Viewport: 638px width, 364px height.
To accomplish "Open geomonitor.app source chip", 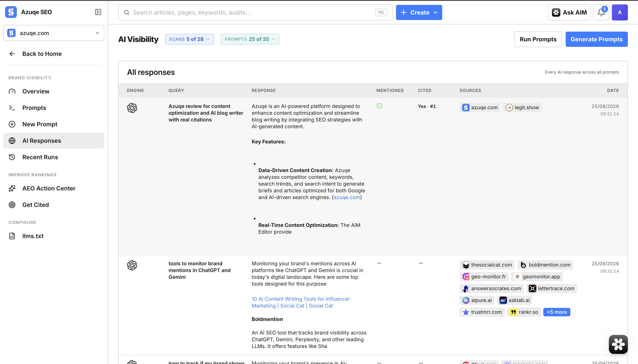I will pyautogui.click(x=537, y=276).
